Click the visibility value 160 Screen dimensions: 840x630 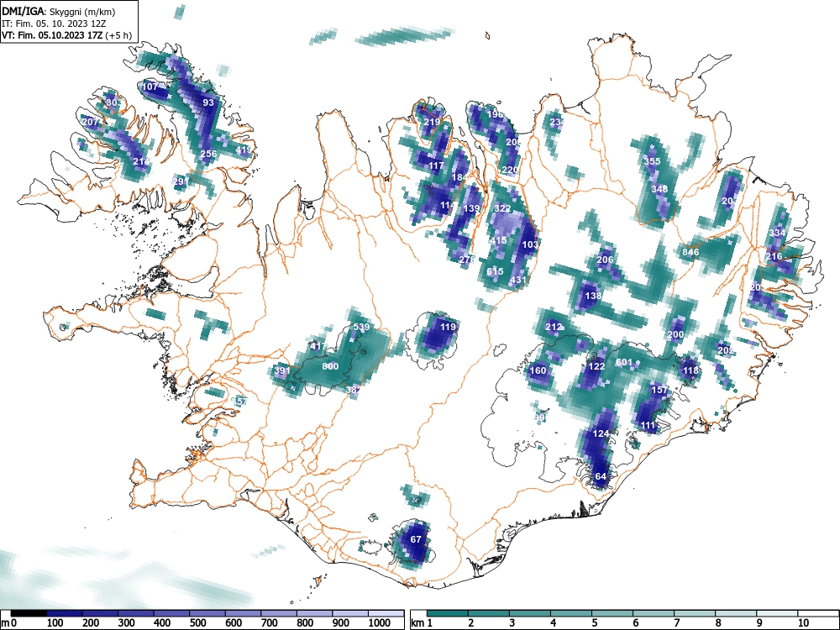pyautogui.click(x=538, y=370)
